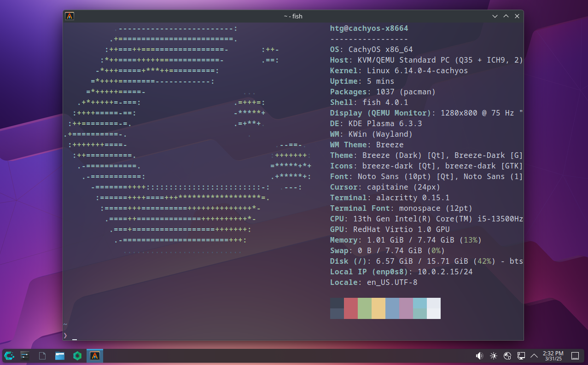
Task: Click the yellow color block in terminal palette
Action: [378, 308]
